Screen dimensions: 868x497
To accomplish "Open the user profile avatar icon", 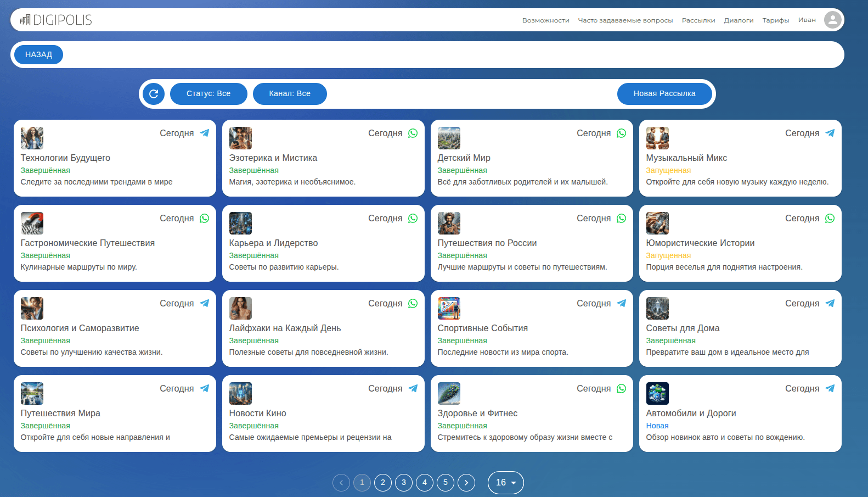I will [832, 20].
